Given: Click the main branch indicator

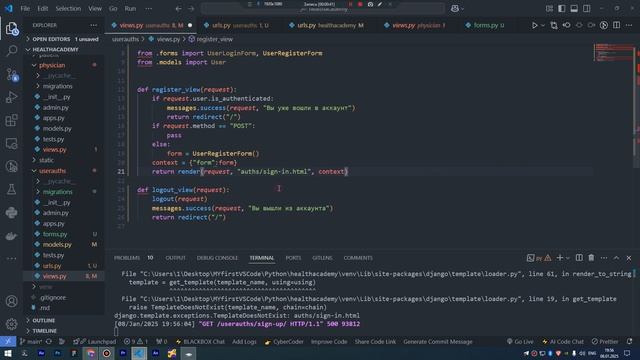Looking at the screenshot, I should (31, 342).
